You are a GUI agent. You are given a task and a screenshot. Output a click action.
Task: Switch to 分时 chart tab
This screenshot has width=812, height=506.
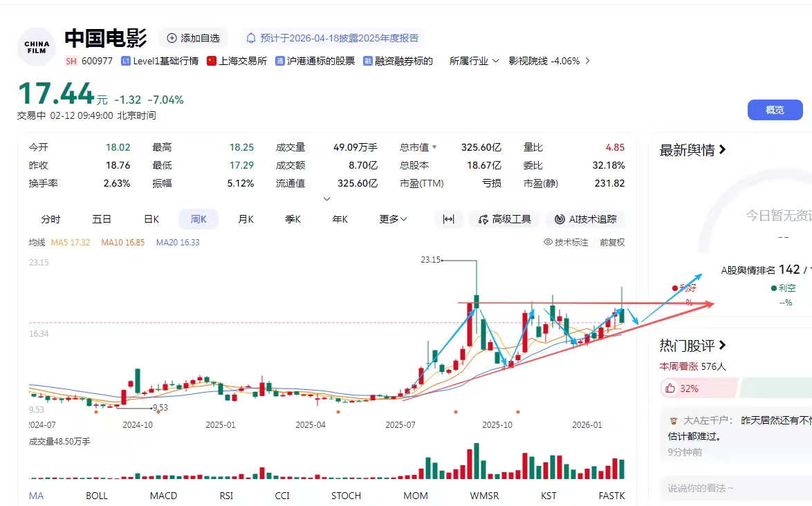[x=50, y=219]
